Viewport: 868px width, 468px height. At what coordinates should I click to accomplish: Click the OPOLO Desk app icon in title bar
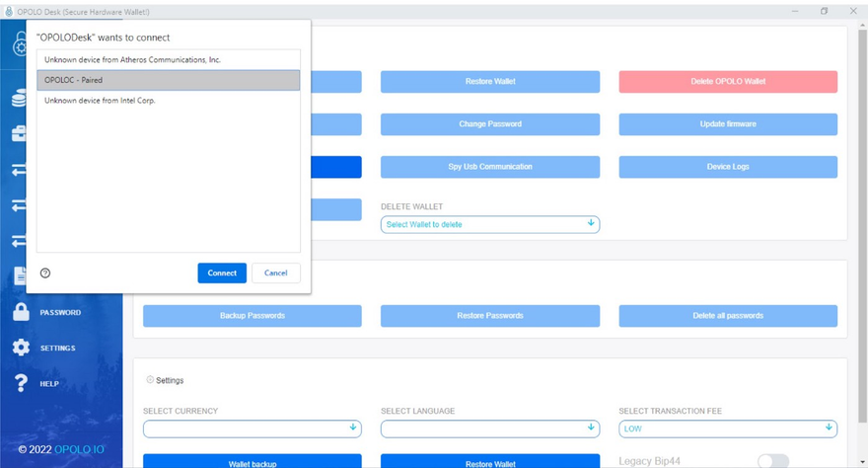[x=9, y=10]
